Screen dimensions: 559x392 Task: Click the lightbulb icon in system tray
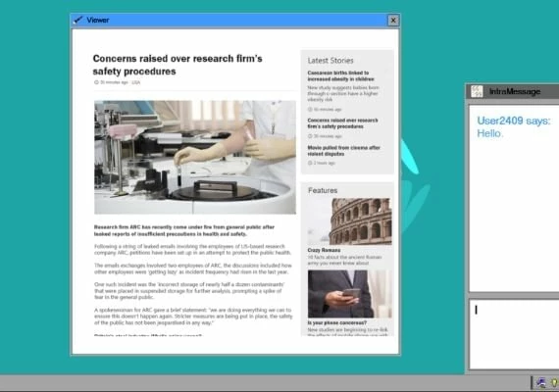click(555, 383)
